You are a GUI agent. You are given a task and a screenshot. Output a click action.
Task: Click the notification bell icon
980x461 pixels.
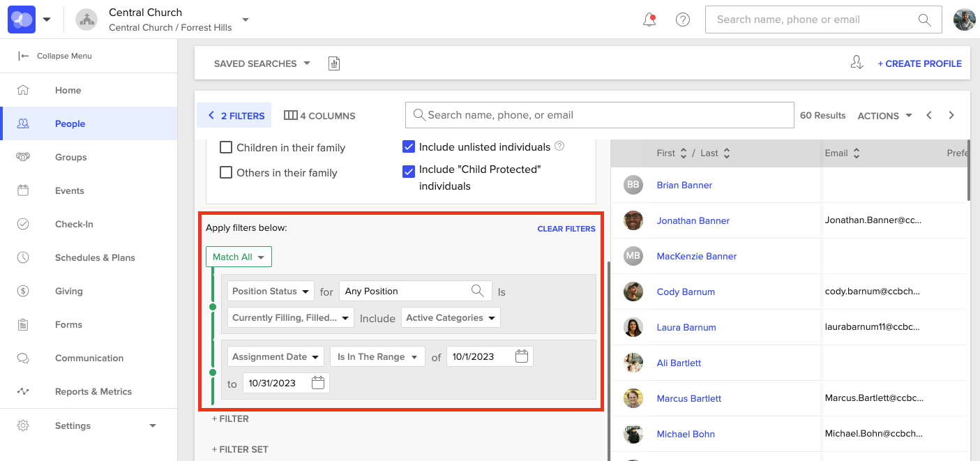[x=649, y=20]
